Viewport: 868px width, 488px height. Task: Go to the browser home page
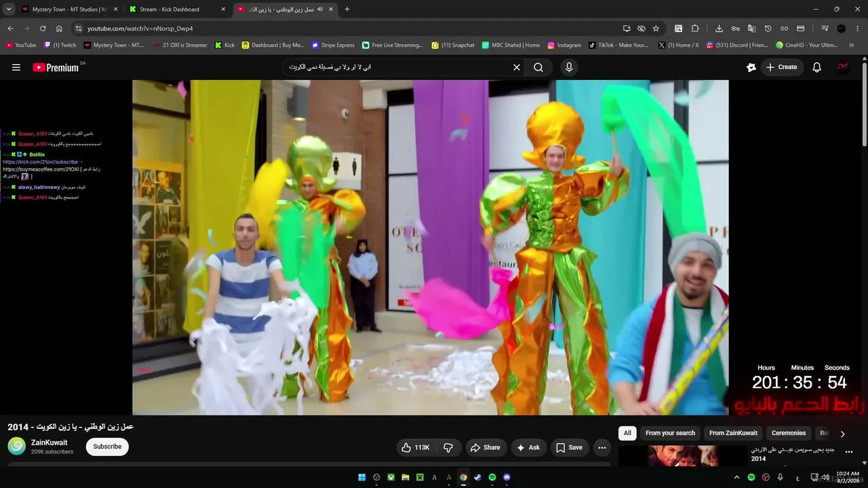click(x=59, y=28)
